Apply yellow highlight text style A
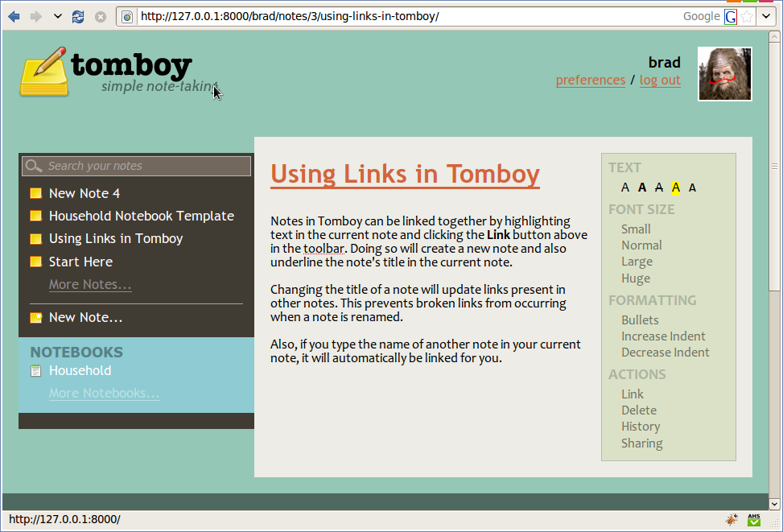783x532 pixels. [x=676, y=188]
